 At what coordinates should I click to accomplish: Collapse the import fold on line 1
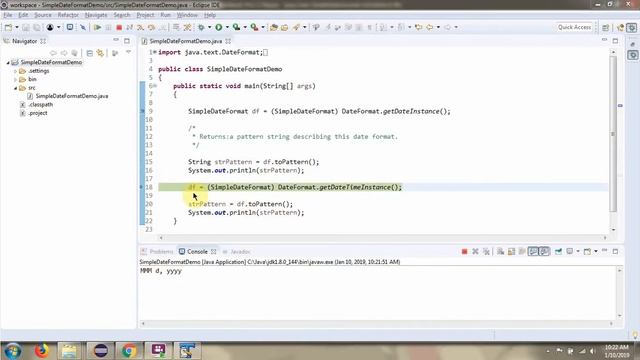point(155,52)
